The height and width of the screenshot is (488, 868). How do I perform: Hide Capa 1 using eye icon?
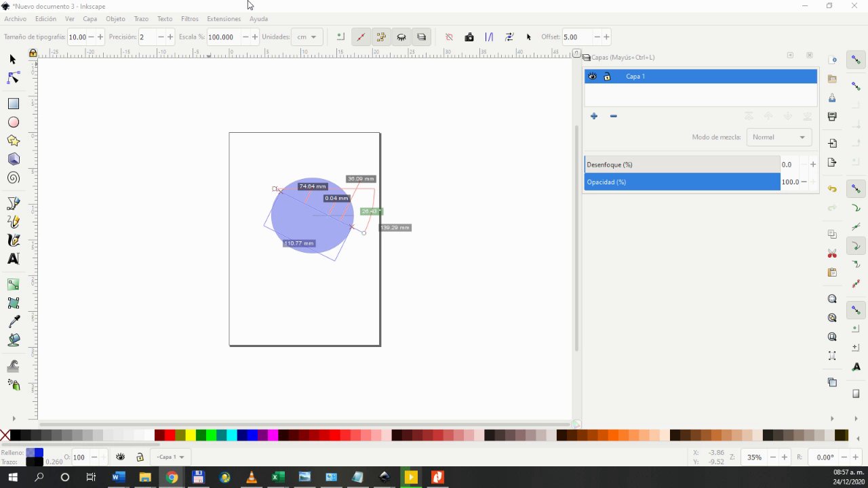pos(592,77)
